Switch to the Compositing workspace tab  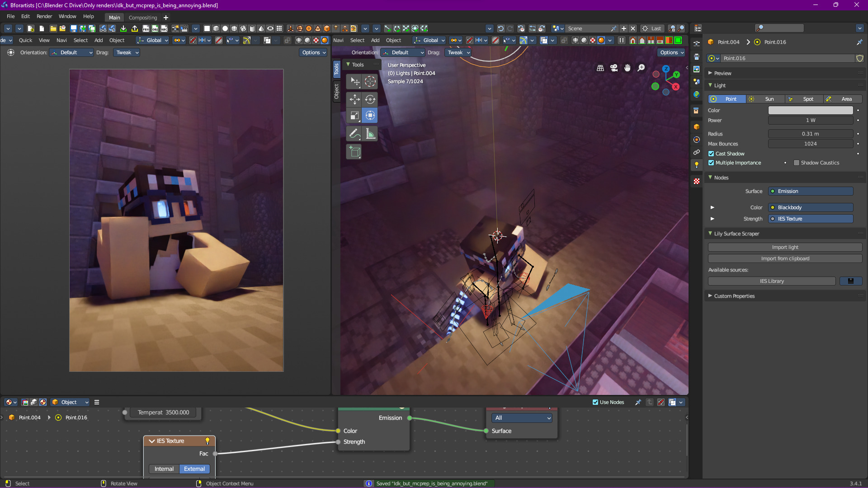tap(143, 18)
